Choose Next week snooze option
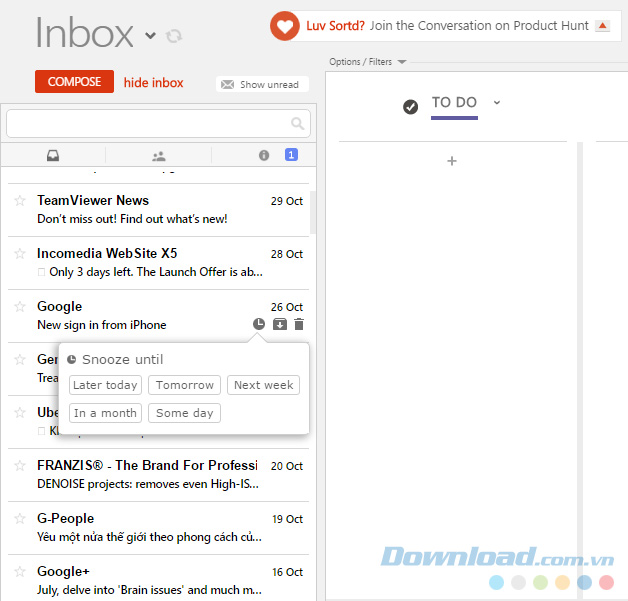The image size is (628, 601). click(264, 385)
